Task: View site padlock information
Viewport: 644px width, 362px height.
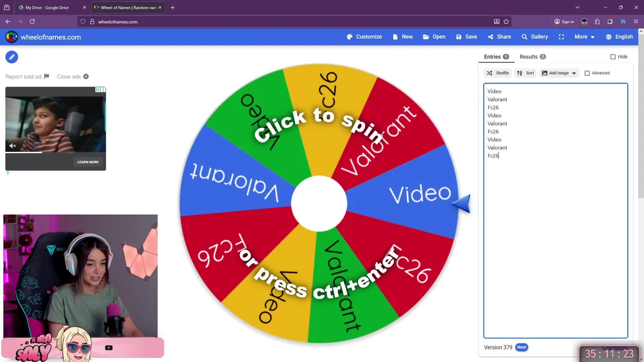Action: coord(92,22)
